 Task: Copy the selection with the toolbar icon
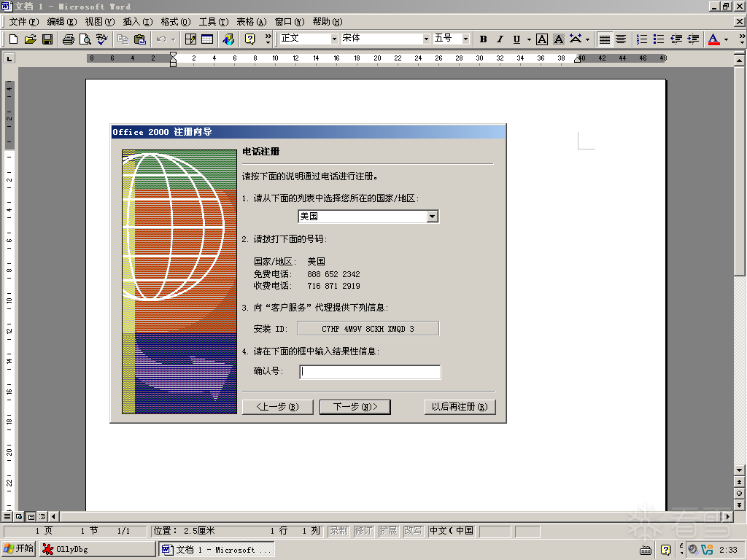[123, 39]
